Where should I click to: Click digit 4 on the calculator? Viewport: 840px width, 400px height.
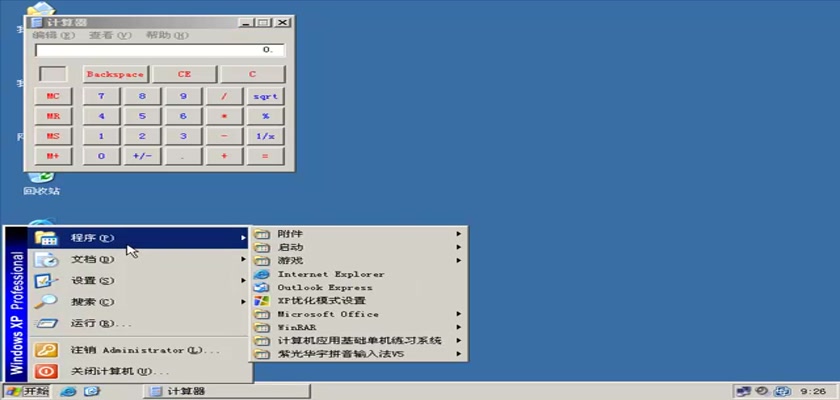(x=101, y=116)
